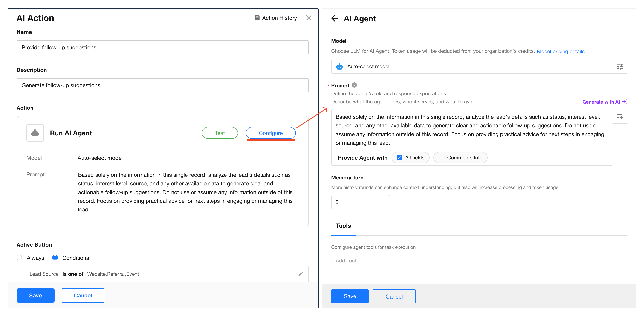Viewport: 644px width, 316px height.
Task: Edit the Lead Source condition pencil
Action: [x=301, y=274]
